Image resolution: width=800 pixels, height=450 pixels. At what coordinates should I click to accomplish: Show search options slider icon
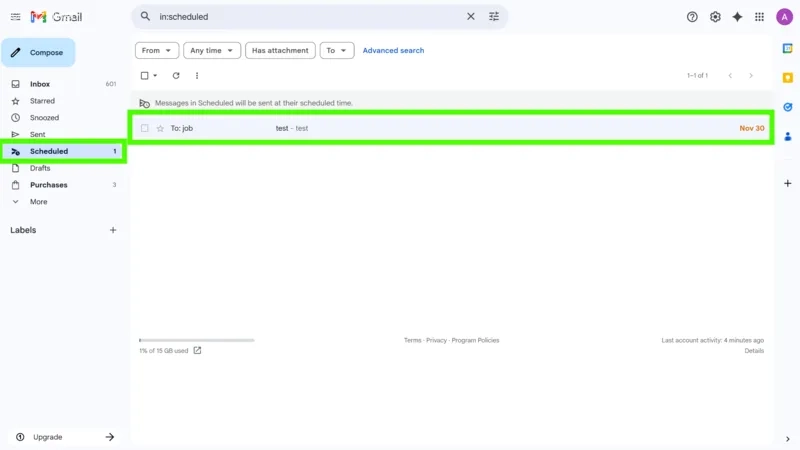(x=494, y=17)
